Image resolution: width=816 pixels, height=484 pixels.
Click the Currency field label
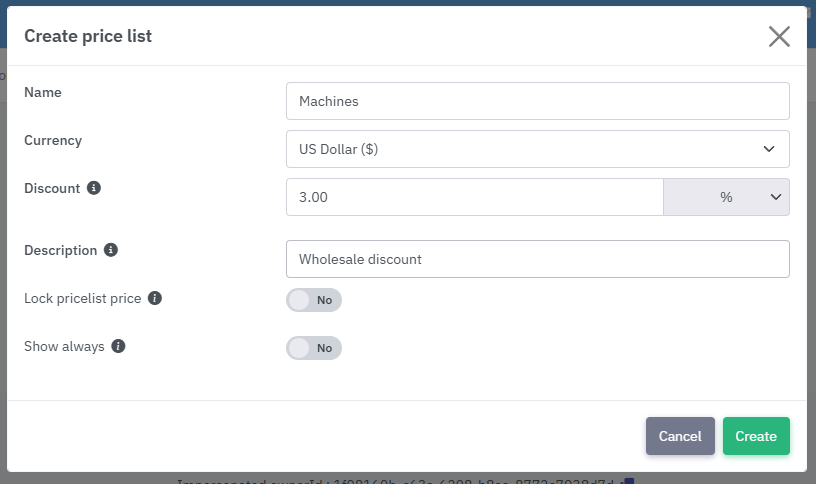point(53,140)
